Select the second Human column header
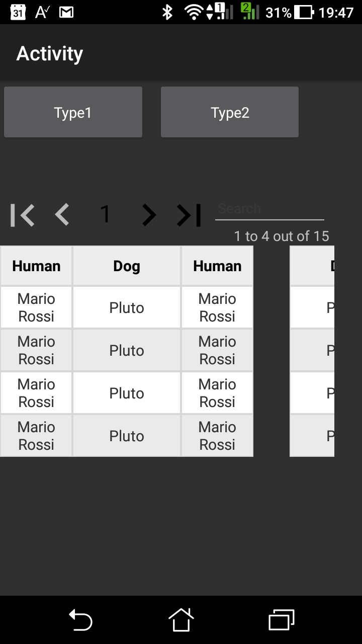Screen dimensions: 362x644 pyautogui.click(x=217, y=266)
